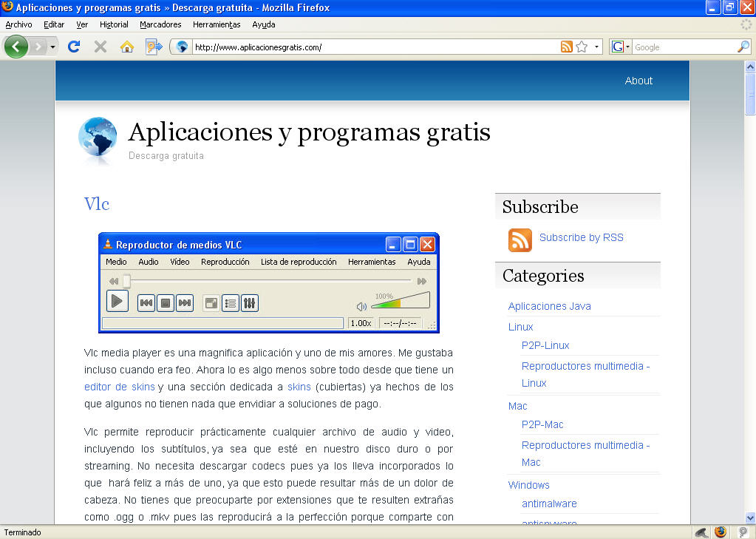Open the Aplicaciones Java category
The height and width of the screenshot is (539, 756).
click(549, 306)
